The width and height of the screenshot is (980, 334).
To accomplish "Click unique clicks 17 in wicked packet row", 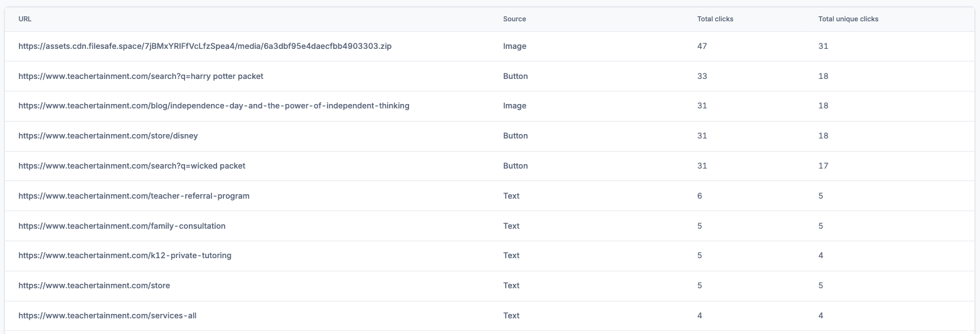I will (x=823, y=166).
